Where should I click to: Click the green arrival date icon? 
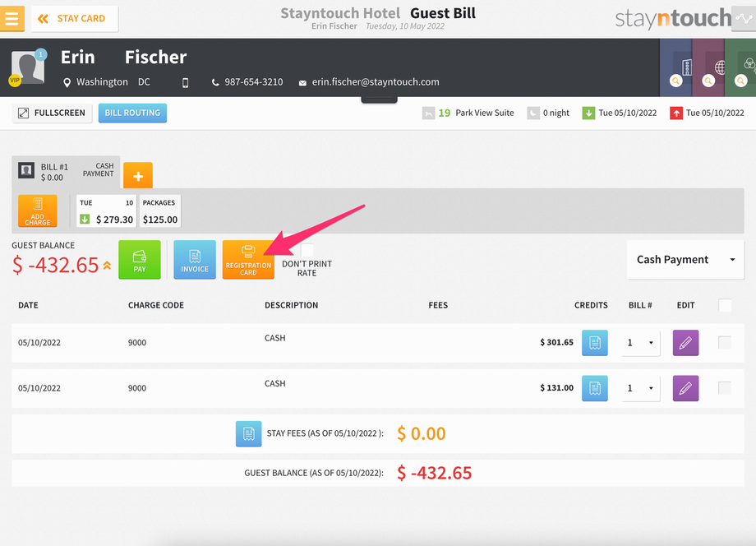click(x=588, y=113)
